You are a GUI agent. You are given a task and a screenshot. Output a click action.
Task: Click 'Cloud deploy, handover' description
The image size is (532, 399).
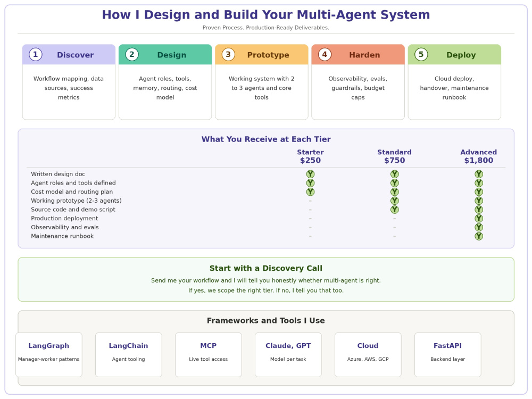click(x=454, y=88)
